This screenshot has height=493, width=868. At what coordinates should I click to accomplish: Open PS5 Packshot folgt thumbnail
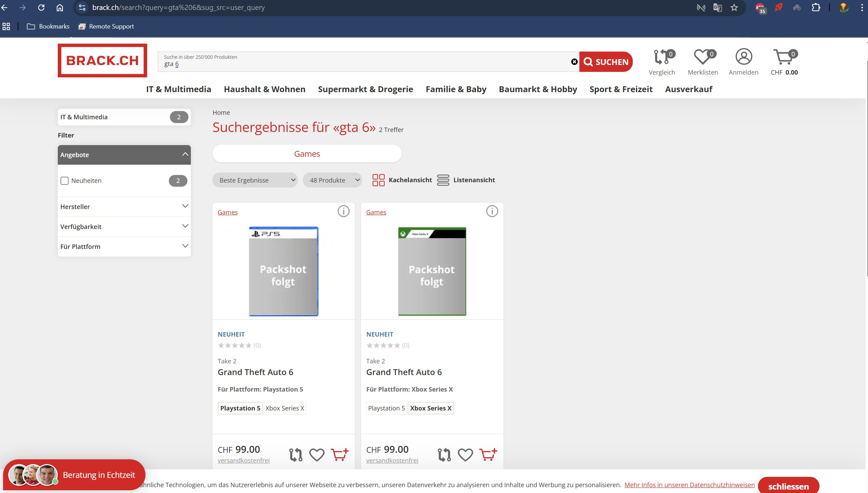(283, 271)
